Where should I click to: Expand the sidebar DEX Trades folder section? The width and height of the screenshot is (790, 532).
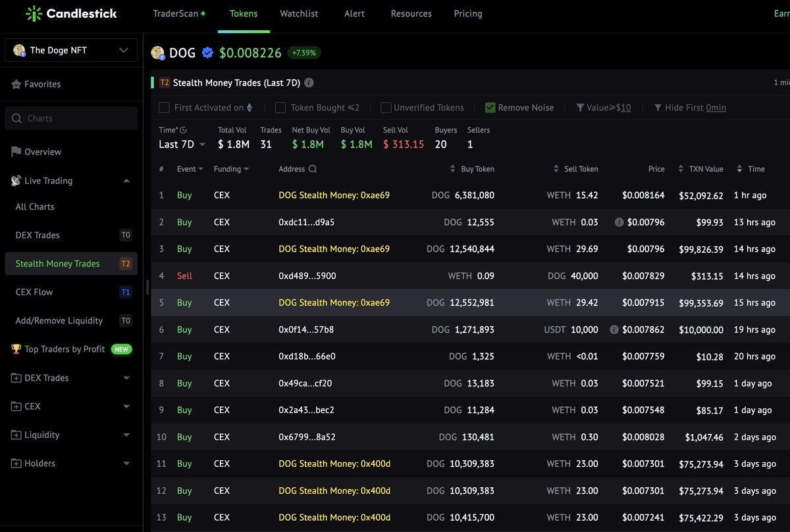coord(126,378)
